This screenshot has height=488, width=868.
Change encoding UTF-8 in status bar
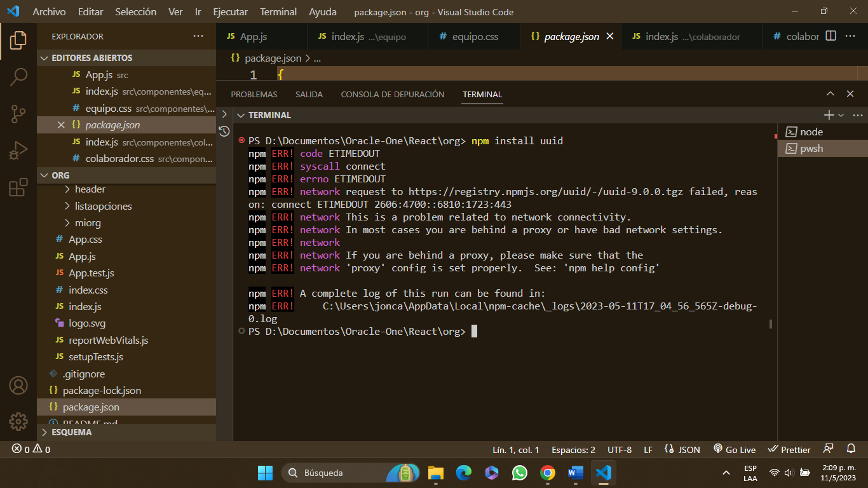click(620, 450)
